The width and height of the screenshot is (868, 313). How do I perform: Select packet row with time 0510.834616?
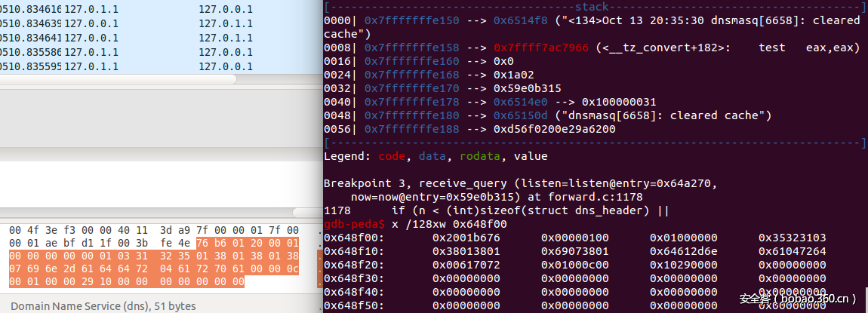coord(161,9)
